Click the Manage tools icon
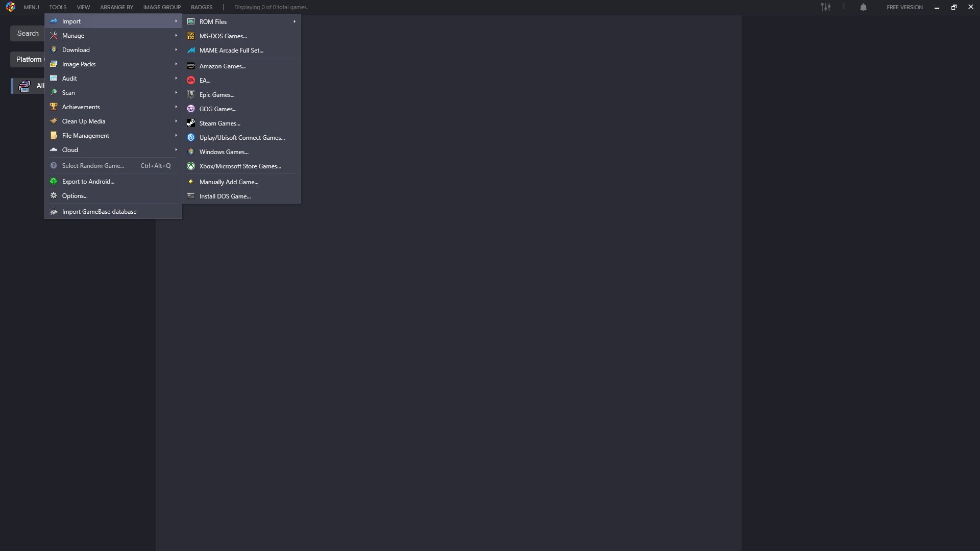Image resolution: width=980 pixels, height=551 pixels. 54,36
